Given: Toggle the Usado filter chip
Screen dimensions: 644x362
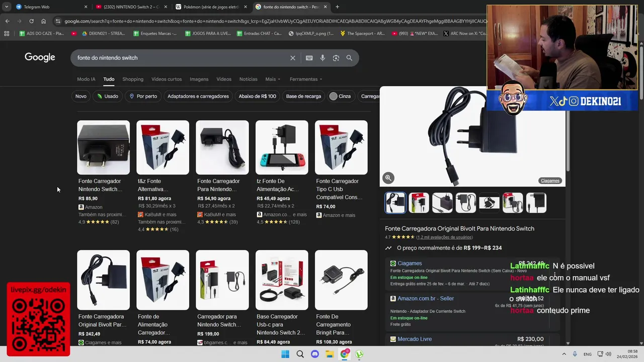Looking at the screenshot, I should click(x=108, y=96).
